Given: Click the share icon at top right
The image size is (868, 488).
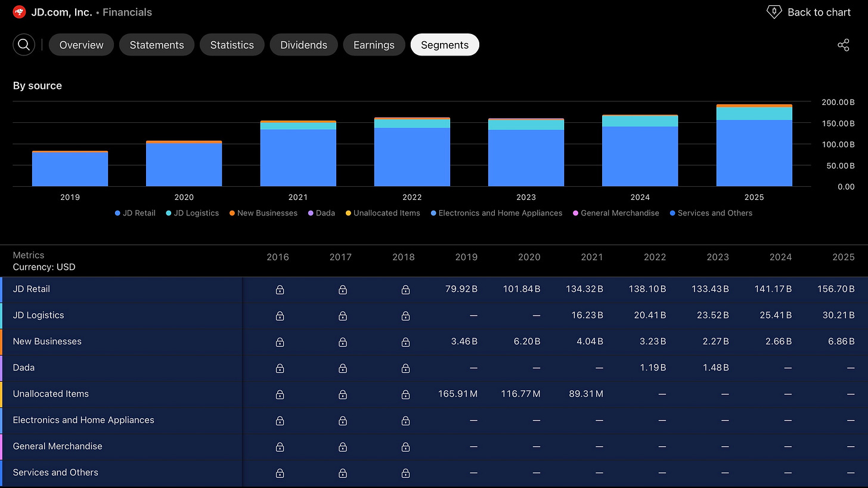Looking at the screenshot, I should click(843, 45).
